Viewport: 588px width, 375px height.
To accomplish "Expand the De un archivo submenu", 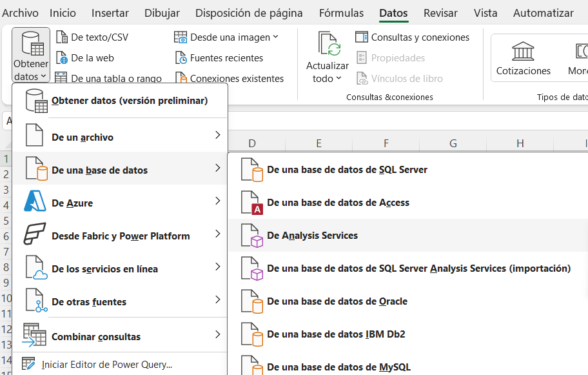I will (217, 137).
